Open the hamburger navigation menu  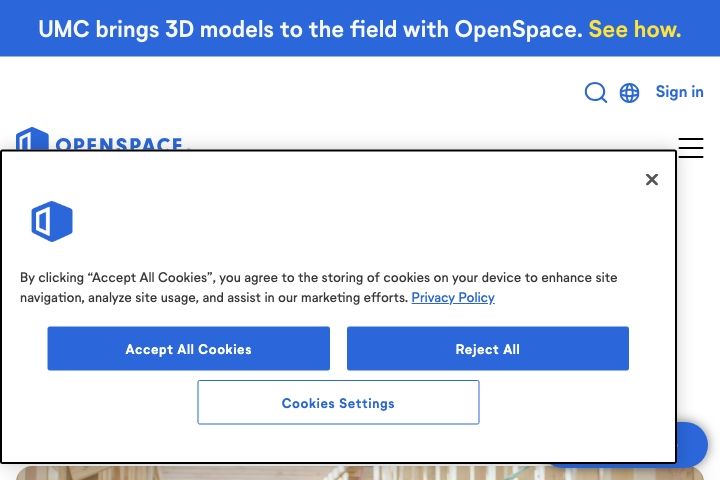point(691,147)
